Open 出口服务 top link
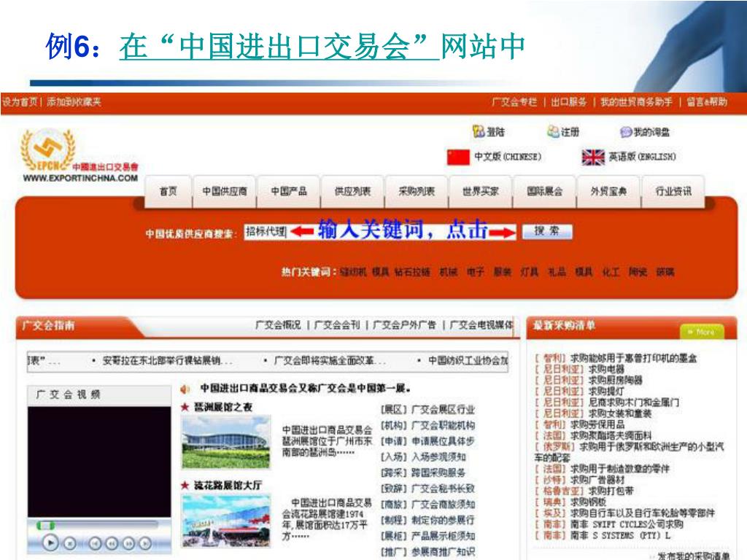This screenshot has height=560, width=747. point(568,102)
